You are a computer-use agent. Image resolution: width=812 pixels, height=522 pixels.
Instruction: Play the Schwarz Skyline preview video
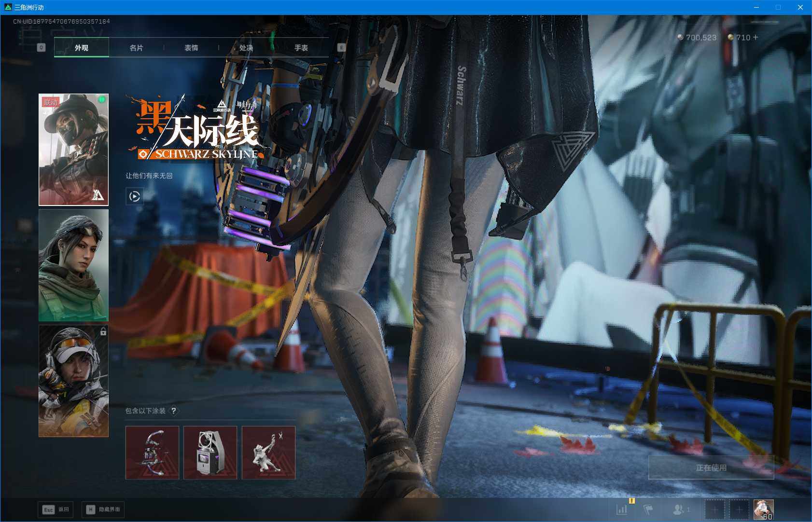tap(135, 196)
